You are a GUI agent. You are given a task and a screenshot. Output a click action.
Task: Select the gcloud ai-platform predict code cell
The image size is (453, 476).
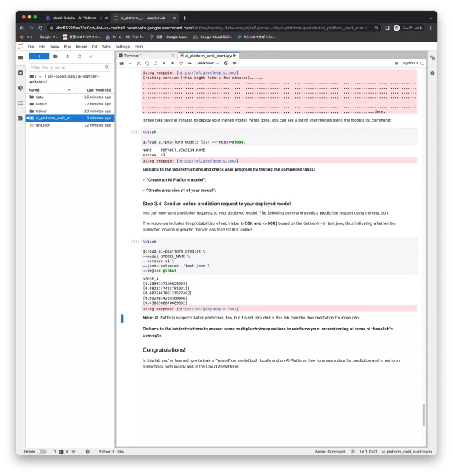pyautogui.click(x=280, y=256)
